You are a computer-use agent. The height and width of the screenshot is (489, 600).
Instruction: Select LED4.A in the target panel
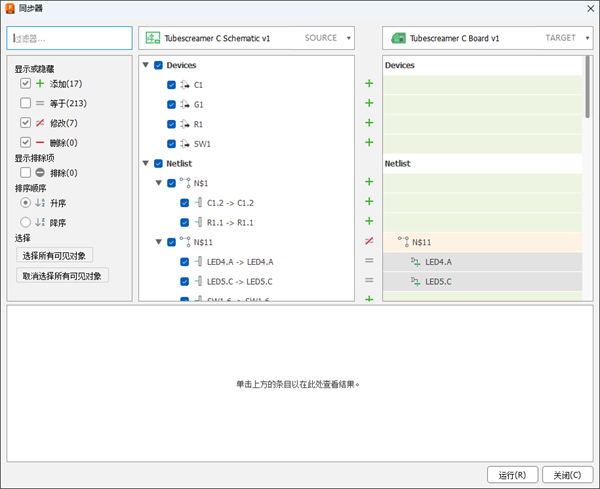pyautogui.click(x=439, y=262)
